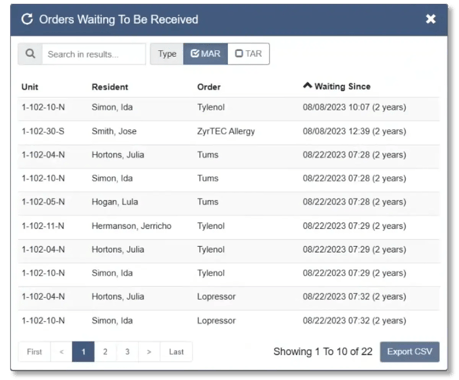The image size is (459, 380).
Task: Click resident Smith, Jose
Action: click(x=114, y=131)
